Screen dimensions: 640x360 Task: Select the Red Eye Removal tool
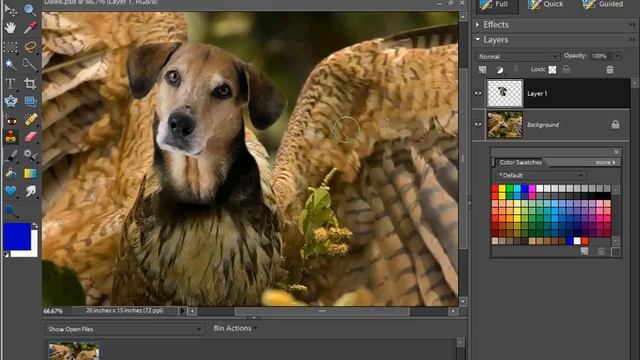[10, 120]
